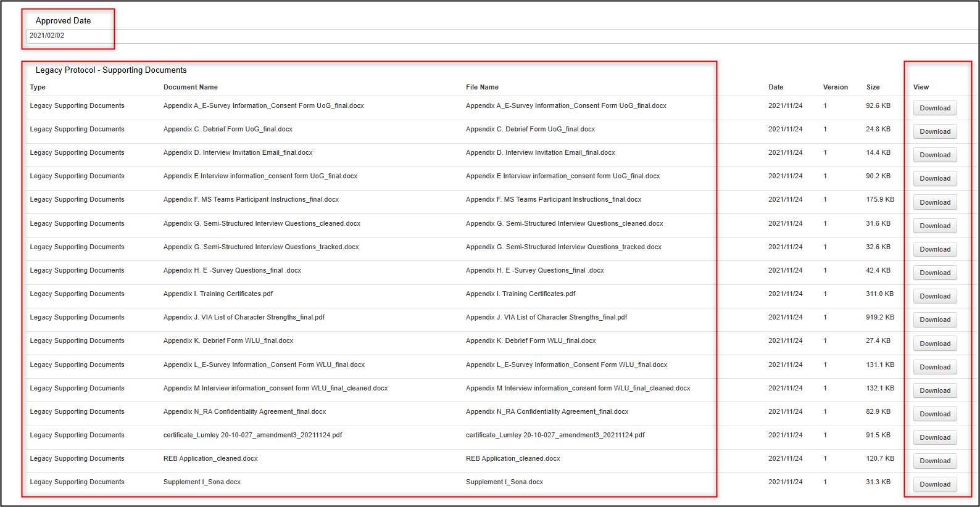Download Appendix M Interview consent form WLU

(935, 390)
